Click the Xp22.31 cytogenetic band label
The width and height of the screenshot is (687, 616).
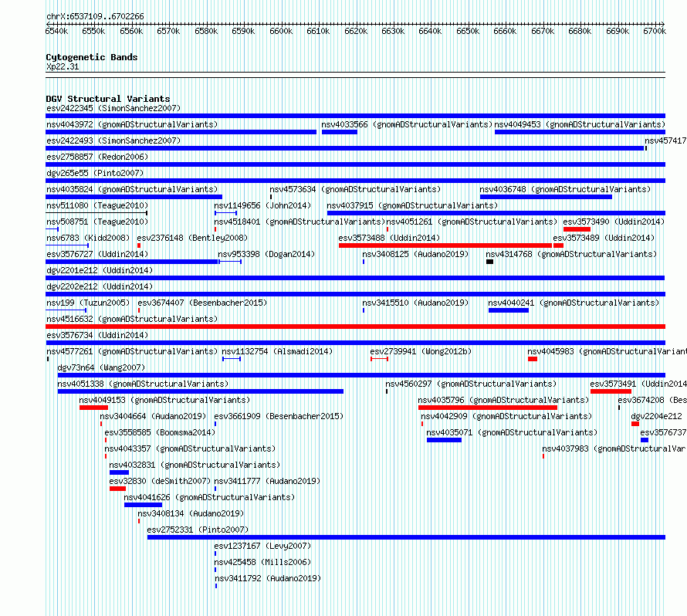[x=63, y=66]
